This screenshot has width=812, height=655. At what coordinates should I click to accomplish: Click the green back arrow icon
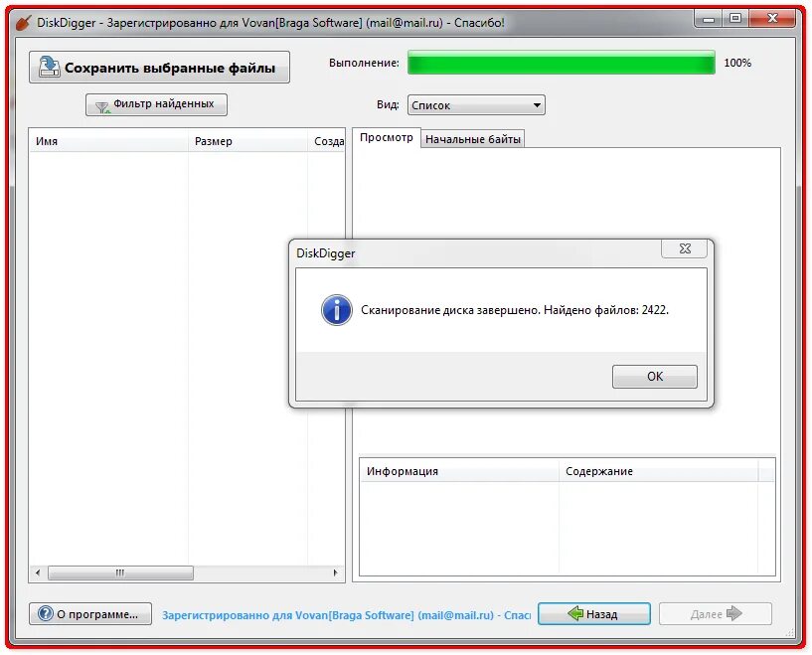click(x=575, y=613)
